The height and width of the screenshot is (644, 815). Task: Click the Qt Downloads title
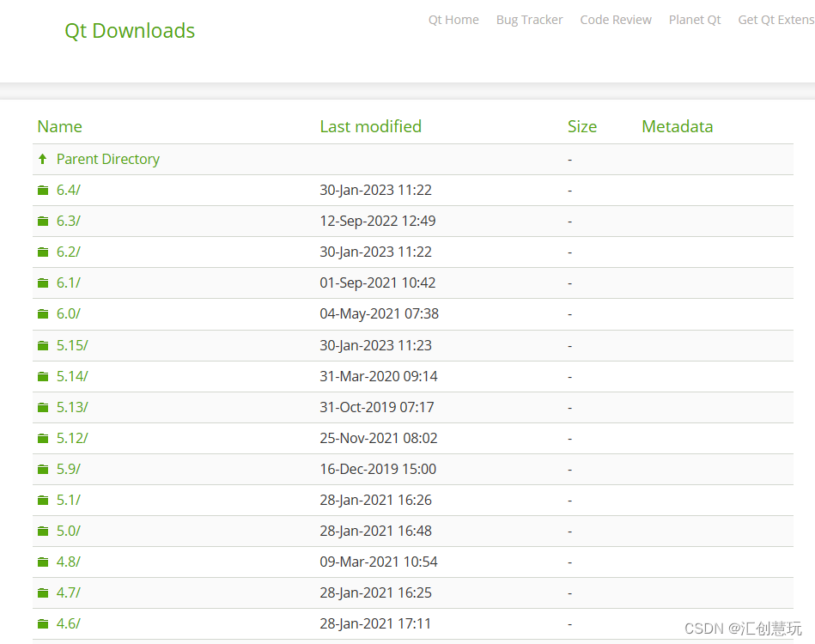(x=130, y=31)
